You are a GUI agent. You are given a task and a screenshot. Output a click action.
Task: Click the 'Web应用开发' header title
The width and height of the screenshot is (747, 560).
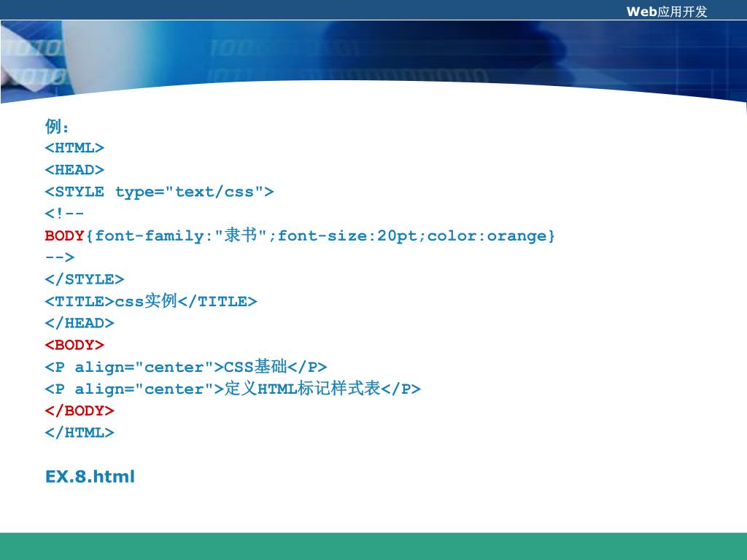[667, 12]
